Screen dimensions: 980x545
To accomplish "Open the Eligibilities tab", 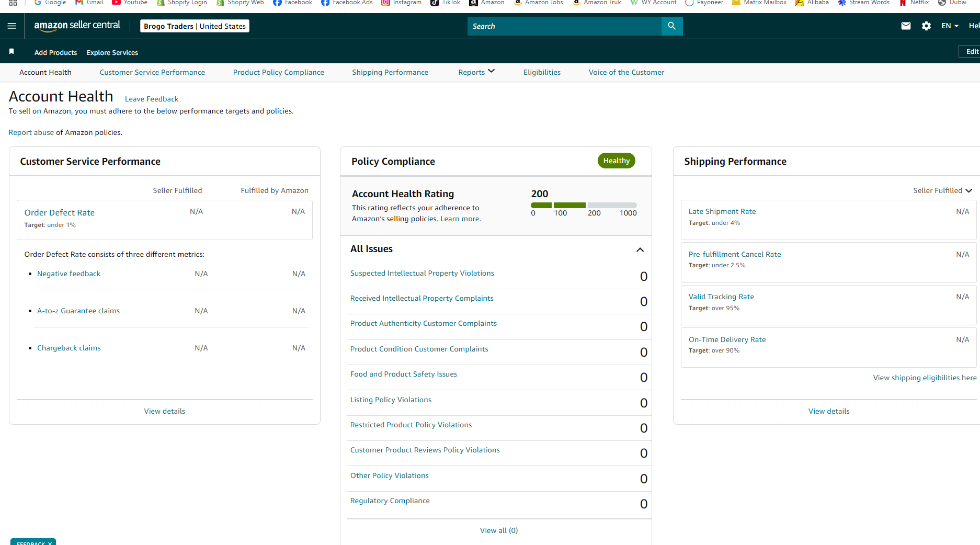I will 542,72.
